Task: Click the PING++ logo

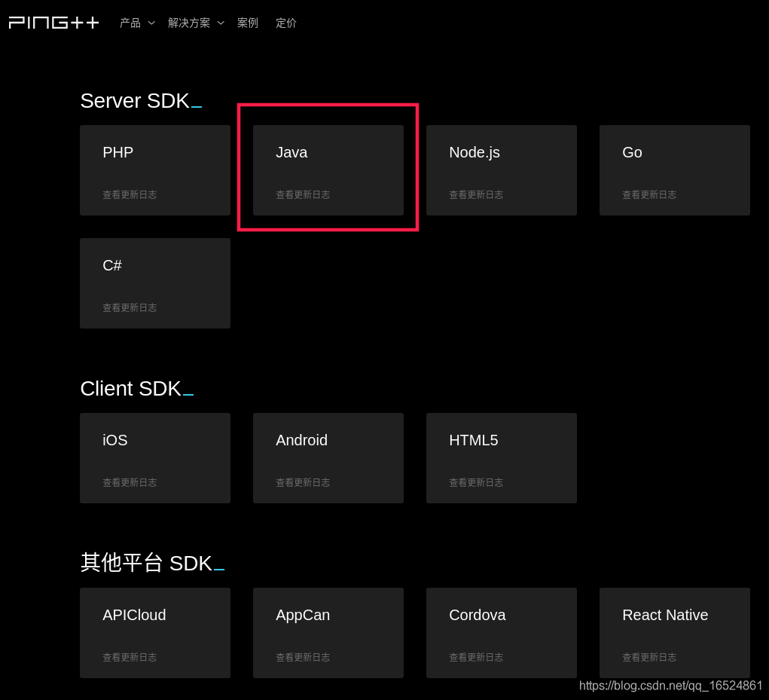Action: tap(54, 23)
